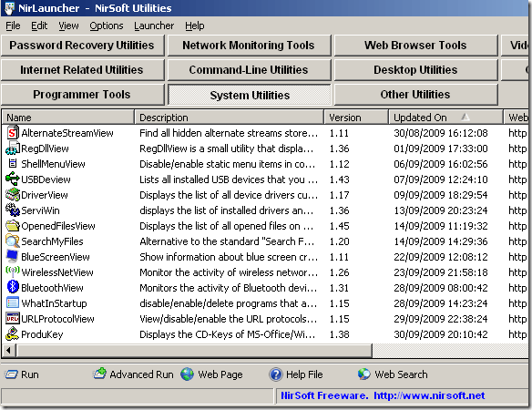Click the BlueScreenView monitor icon
The image size is (532, 410).
click(13, 257)
